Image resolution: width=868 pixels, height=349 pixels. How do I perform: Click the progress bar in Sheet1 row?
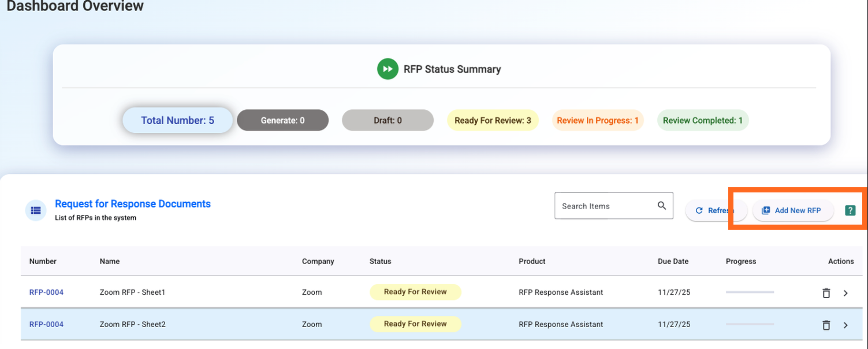750,292
